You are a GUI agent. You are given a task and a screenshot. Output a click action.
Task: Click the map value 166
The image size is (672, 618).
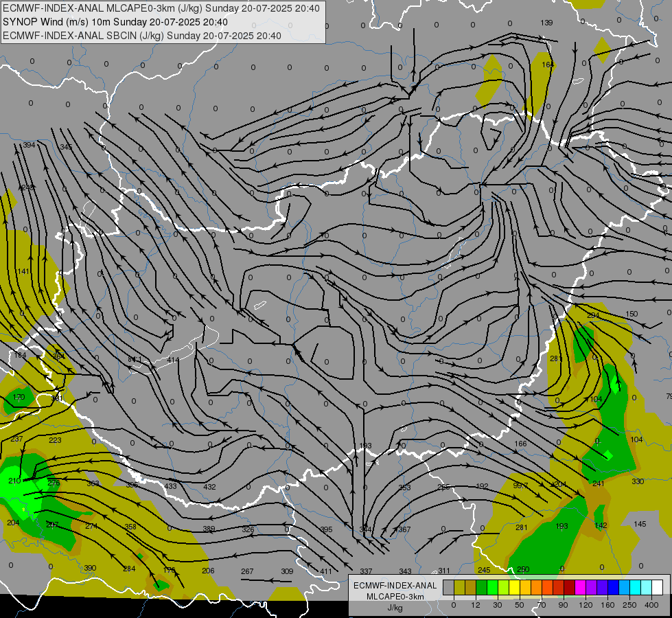coord(520,444)
